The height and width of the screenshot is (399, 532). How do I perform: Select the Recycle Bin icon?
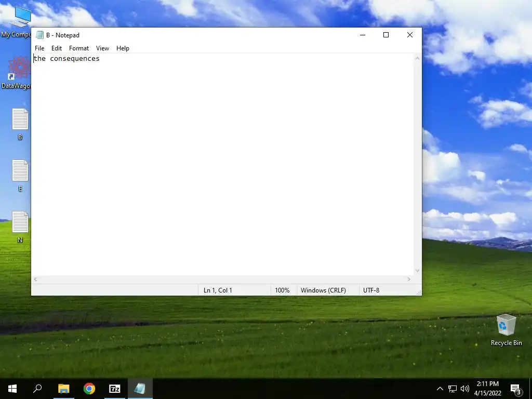(506, 330)
